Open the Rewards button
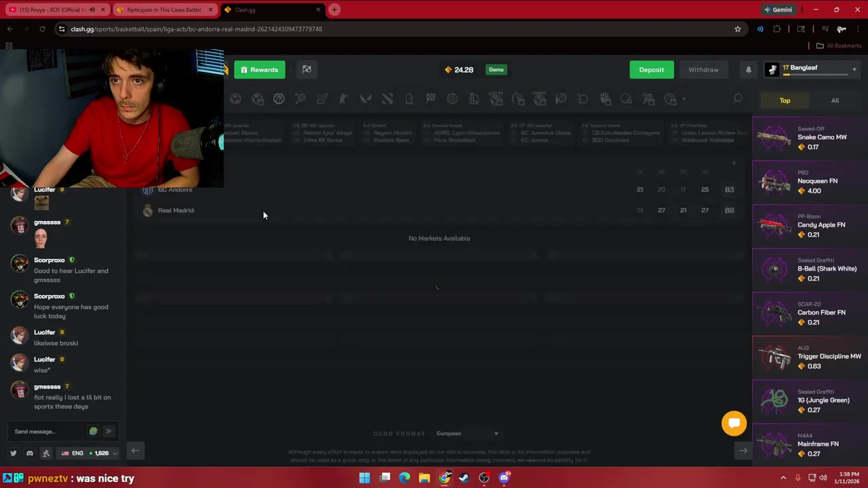This screenshot has height=488, width=868. 260,70
